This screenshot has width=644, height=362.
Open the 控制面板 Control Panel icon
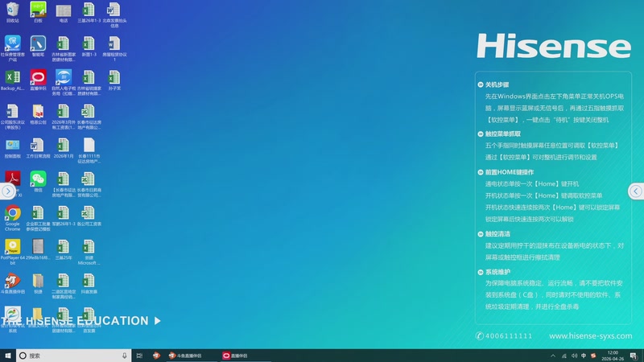coord(13,148)
